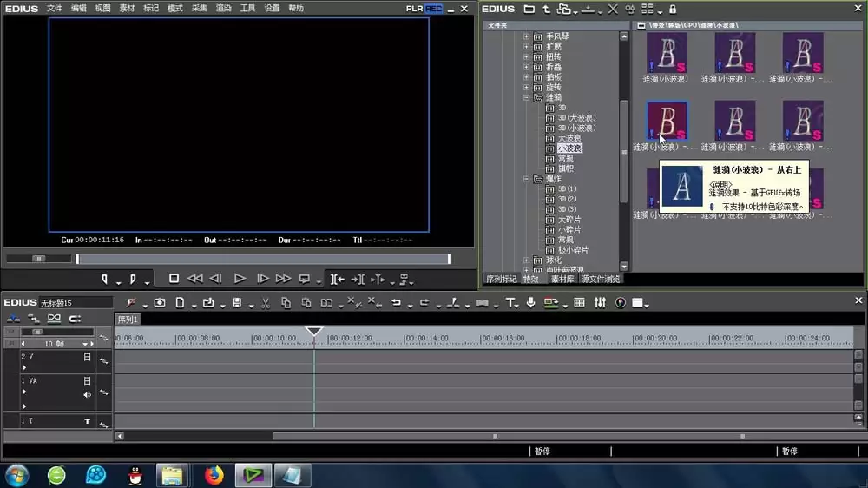Image resolution: width=868 pixels, height=488 pixels.
Task: Click the 序列1 sequence tab
Action: point(128,320)
